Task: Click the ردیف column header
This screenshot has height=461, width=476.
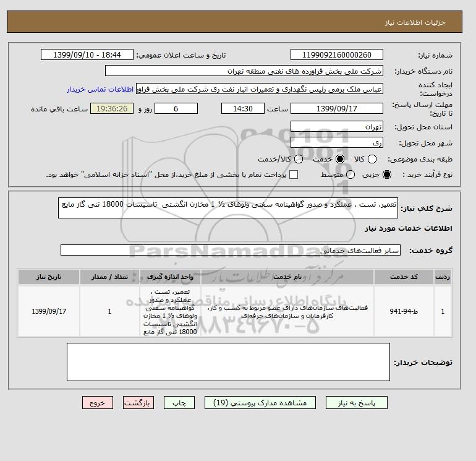Action: click(443, 277)
